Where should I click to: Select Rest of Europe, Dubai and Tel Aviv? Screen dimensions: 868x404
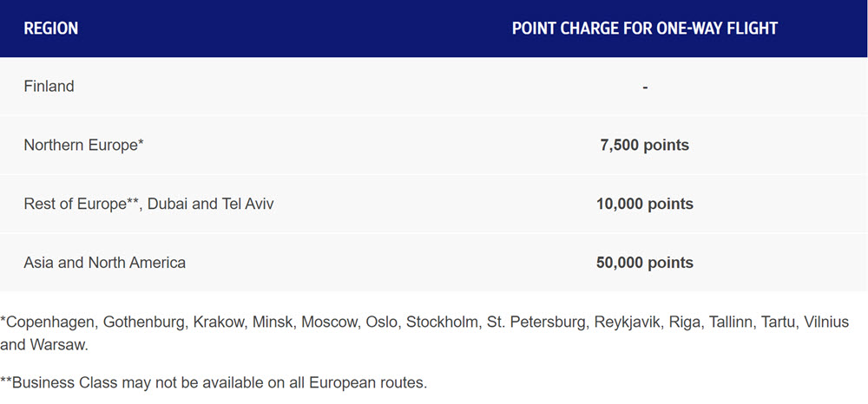(x=149, y=204)
